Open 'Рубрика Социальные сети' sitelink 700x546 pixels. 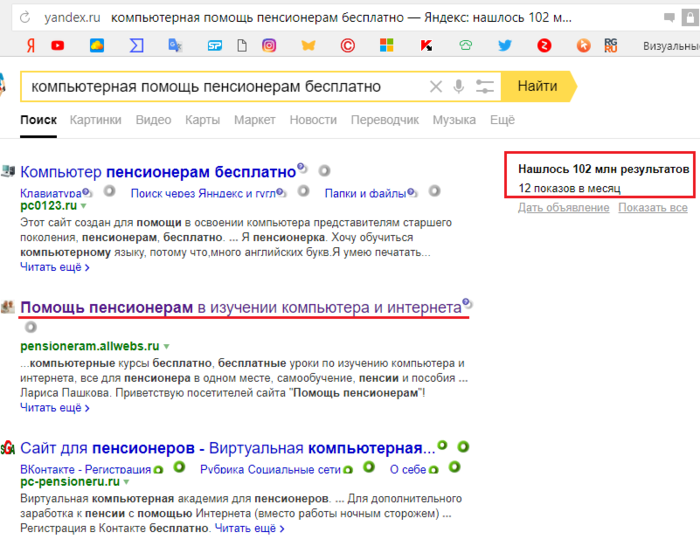point(270,470)
